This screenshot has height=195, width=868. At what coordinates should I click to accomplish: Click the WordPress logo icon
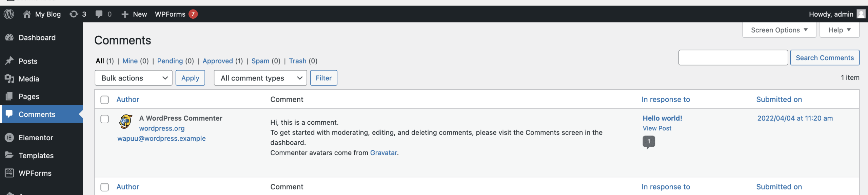pos(9,14)
